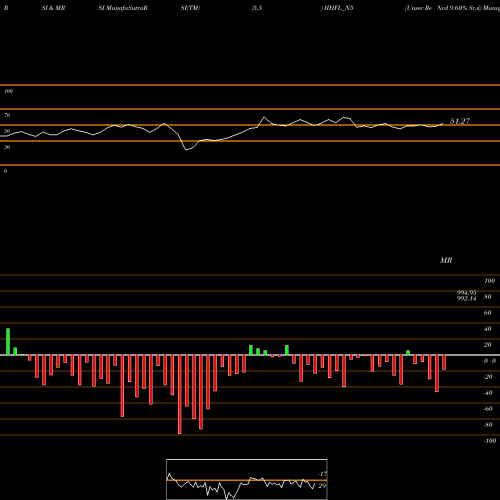This screenshot has width=500, height=500.
Task: Click the MR panel title label
Action: 446,260
